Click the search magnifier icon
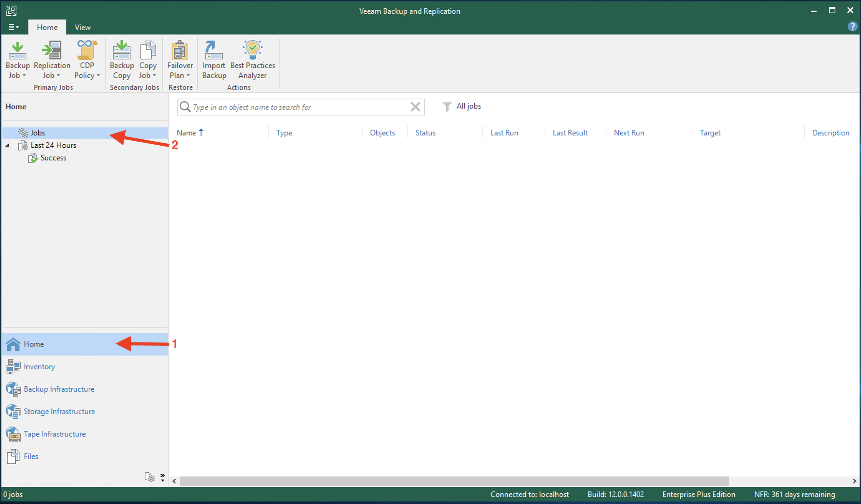Image resolution: width=861 pixels, height=504 pixels. pos(185,107)
